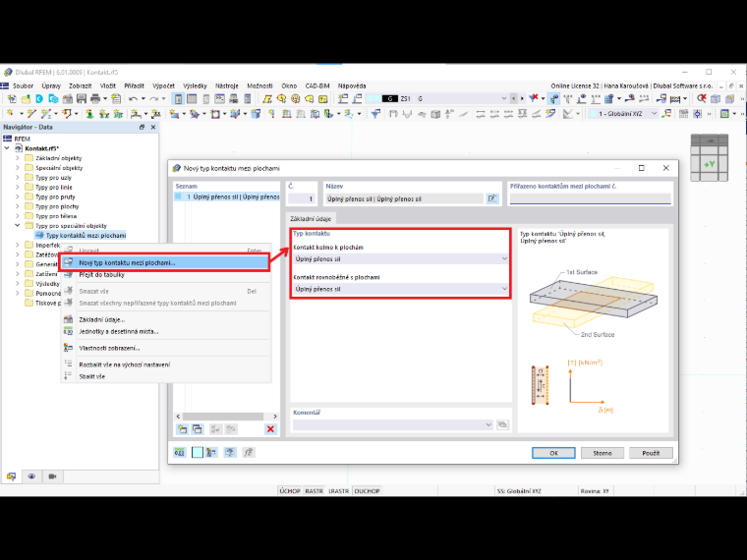Open the comment library icon next to Komentář

tap(502, 424)
